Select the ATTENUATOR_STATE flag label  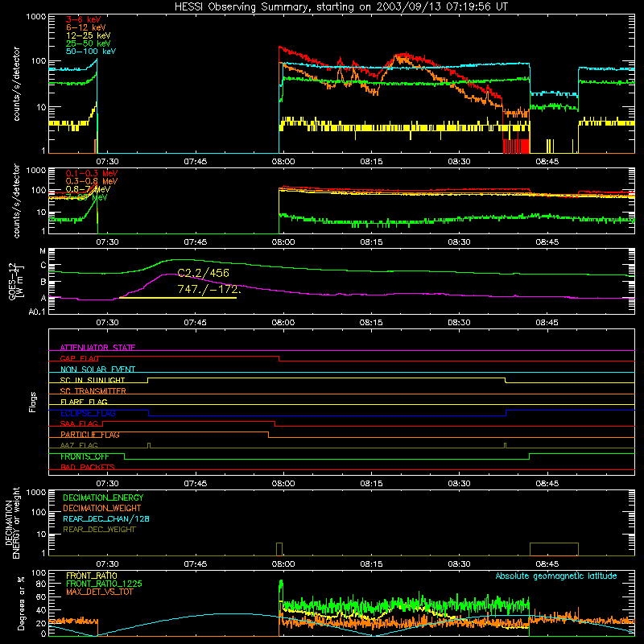pos(97,348)
